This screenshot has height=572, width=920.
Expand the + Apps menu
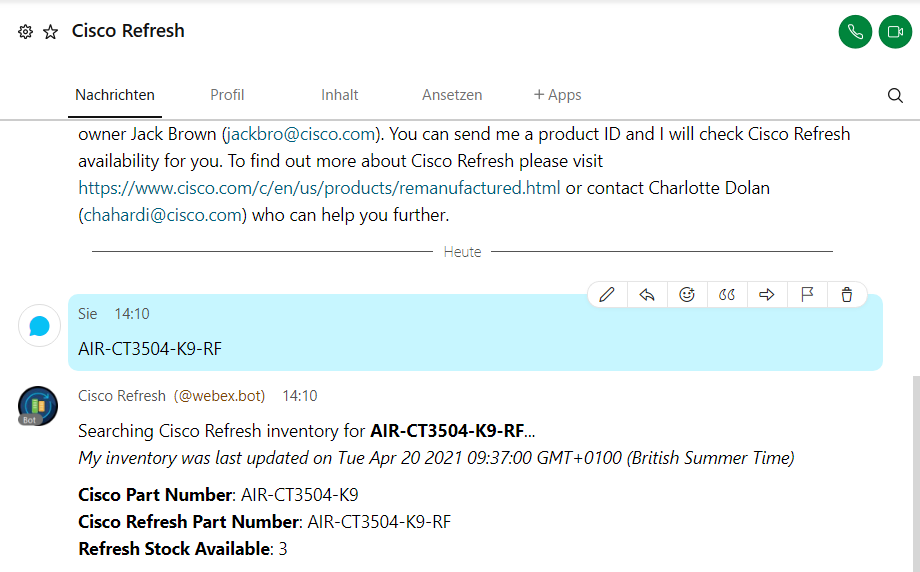coord(557,95)
